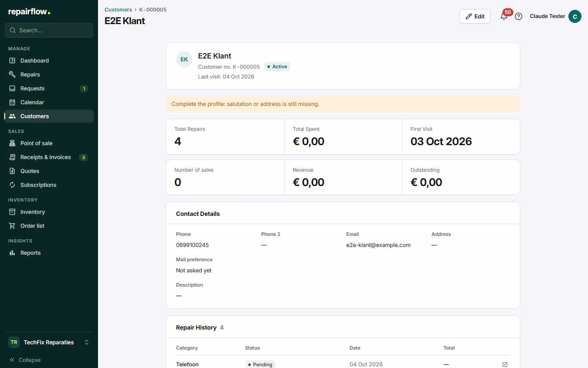Image resolution: width=588 pixels, height=368 pixels.
Task: Click the Requests inbox icon
Action: [12, 88]
